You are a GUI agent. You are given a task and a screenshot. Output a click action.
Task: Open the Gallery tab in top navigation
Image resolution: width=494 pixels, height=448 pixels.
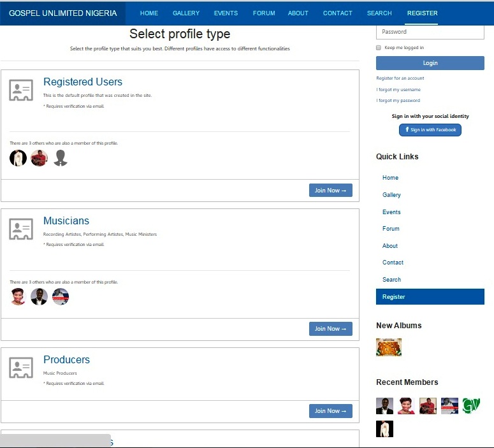(186, 13)
